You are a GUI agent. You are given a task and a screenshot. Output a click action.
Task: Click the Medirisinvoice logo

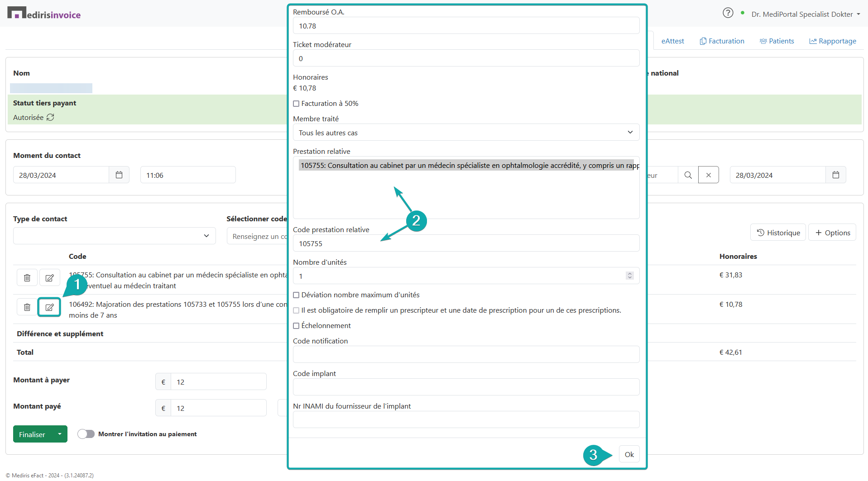coord(44,13)
